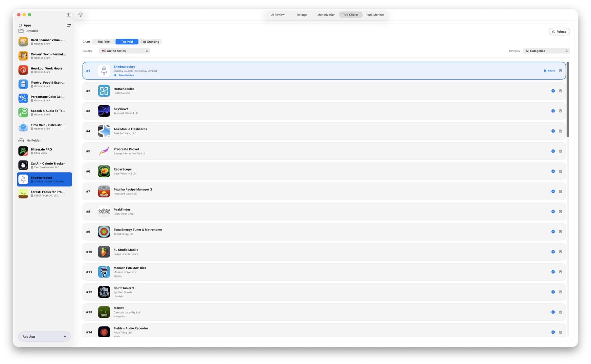The image size is (591, 364).
Task: Open HotSchedules external link icon
Action: click(x=560, y=91)
